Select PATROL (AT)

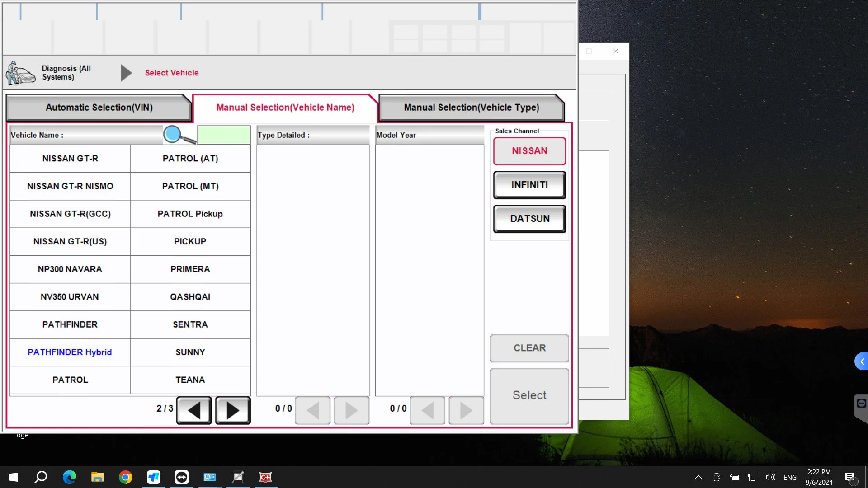(190, 159)
